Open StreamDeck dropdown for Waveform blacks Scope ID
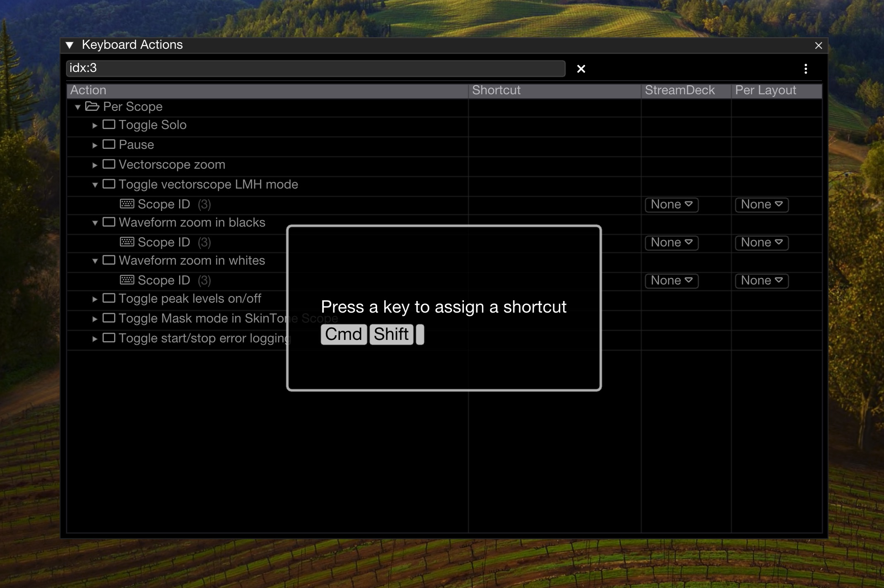This screenshot has height=588, width=884. (671, 243)
